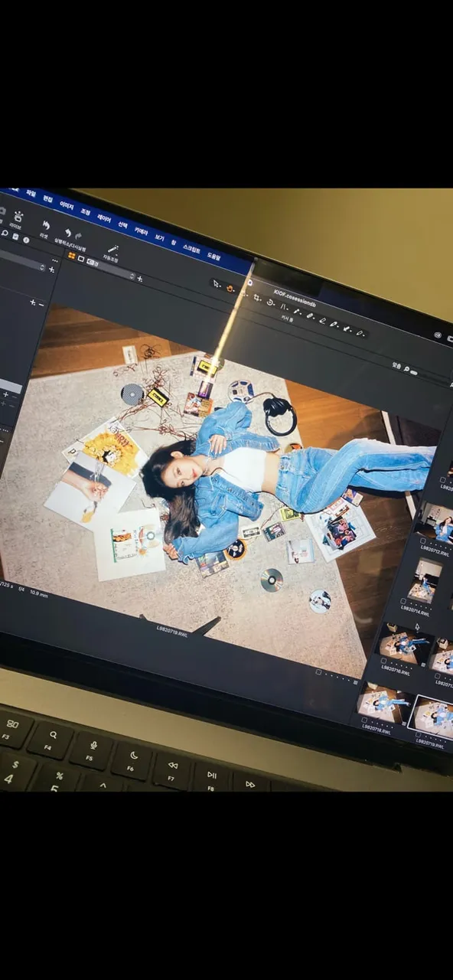Open the 레이어 menu

104,218
